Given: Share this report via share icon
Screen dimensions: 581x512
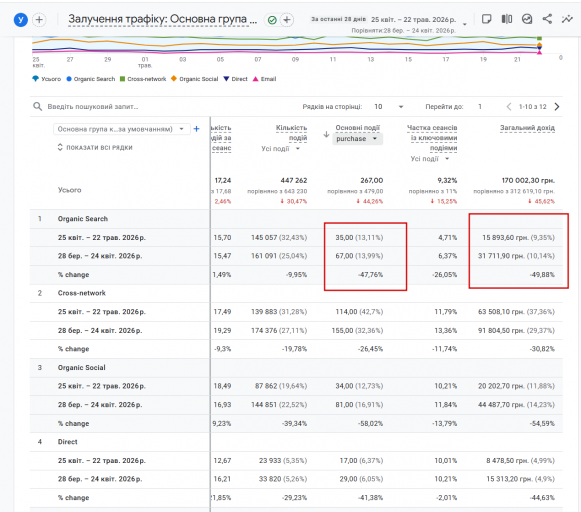Looking at the screenshot, I should pyautogui.click(x=547, y=19).
